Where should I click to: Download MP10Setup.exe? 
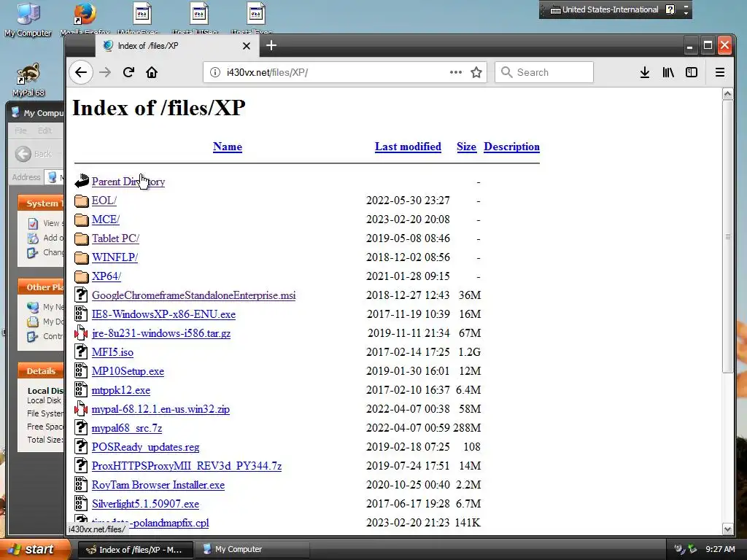(x=128, y=371)
